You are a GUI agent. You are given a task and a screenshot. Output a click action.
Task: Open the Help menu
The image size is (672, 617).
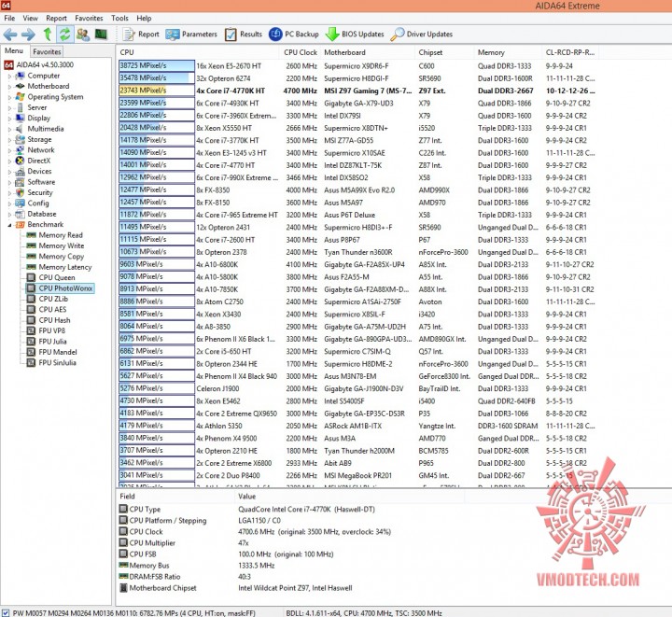[x=144, y=18]
